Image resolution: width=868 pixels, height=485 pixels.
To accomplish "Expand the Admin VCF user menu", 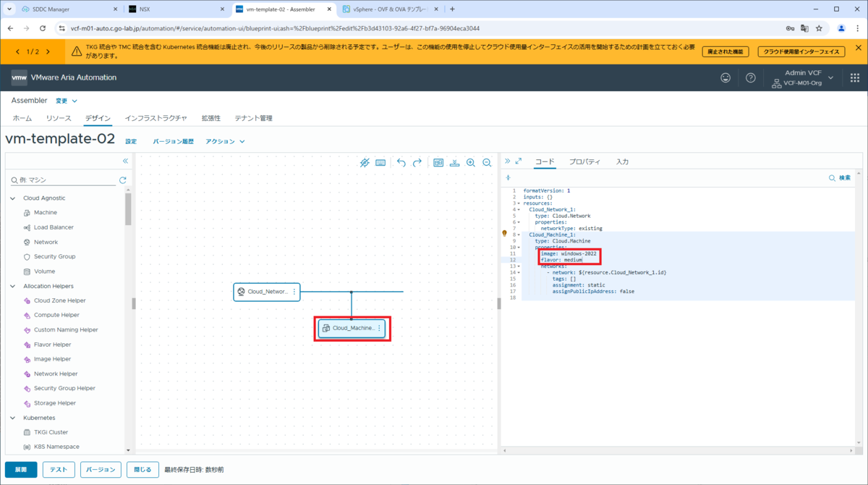I will pyautogui.click(x=830, y=77).
